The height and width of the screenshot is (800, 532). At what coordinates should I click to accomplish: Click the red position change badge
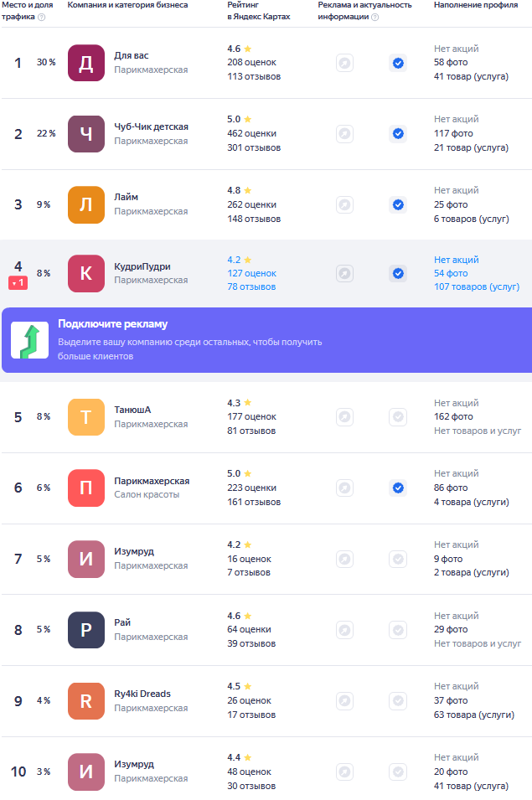click(x=18, y=282)
